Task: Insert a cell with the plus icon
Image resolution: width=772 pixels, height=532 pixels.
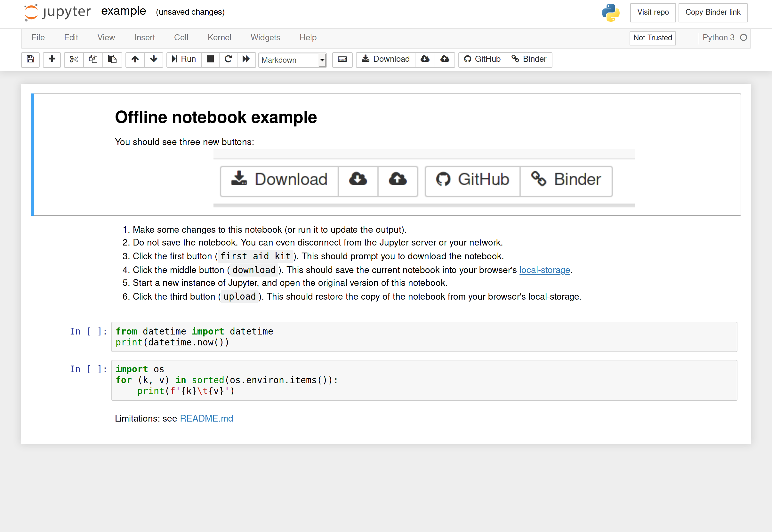Action: click(x=52, y=59)
